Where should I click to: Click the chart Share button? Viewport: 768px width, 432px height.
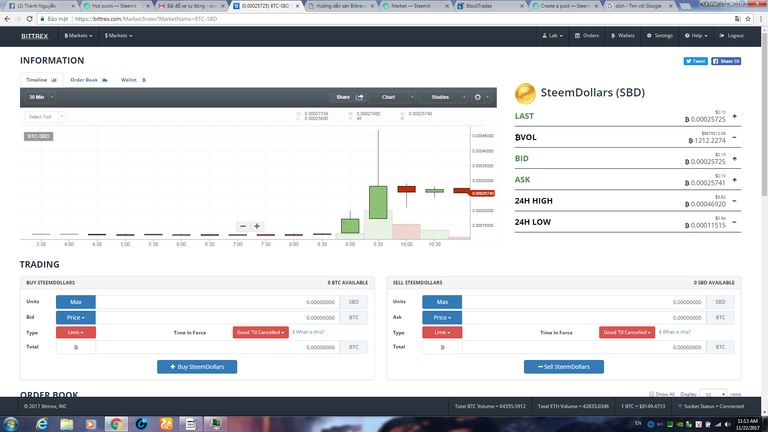coord(350,97)
